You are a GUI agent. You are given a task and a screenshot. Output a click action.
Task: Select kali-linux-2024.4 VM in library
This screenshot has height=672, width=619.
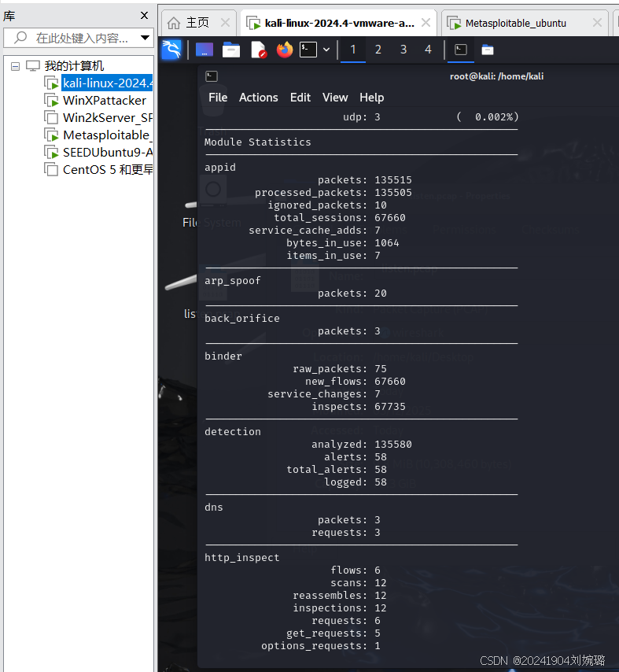point(107,83)
